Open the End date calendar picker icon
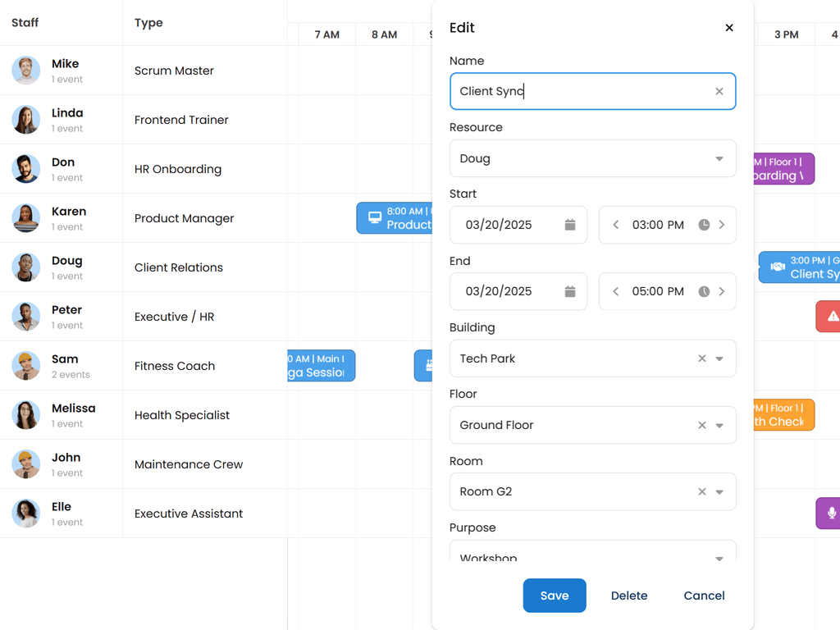The width and height of the screenshot is (840, 630). point(570,291)
